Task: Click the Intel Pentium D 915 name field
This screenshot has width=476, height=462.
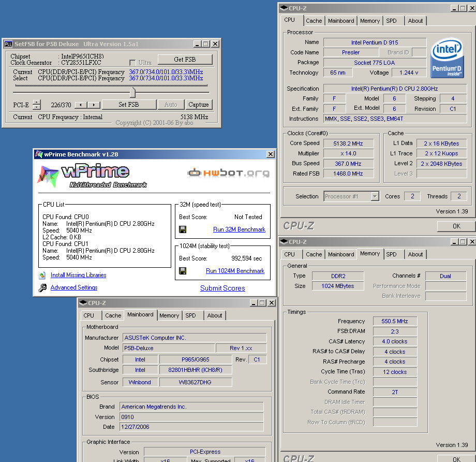Action: (375, 42)
